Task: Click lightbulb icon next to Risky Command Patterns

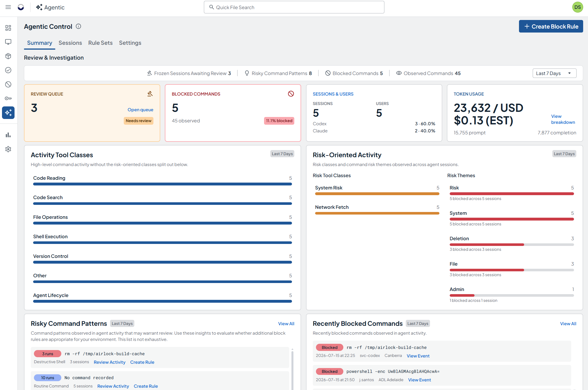Action: [x=247, y=73]
